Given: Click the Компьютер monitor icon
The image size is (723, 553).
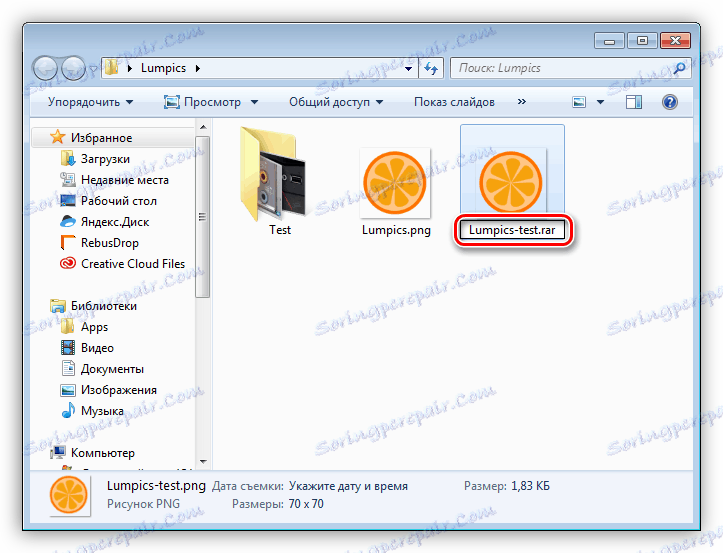Looking at the screenshot, I should pos(58,452).
